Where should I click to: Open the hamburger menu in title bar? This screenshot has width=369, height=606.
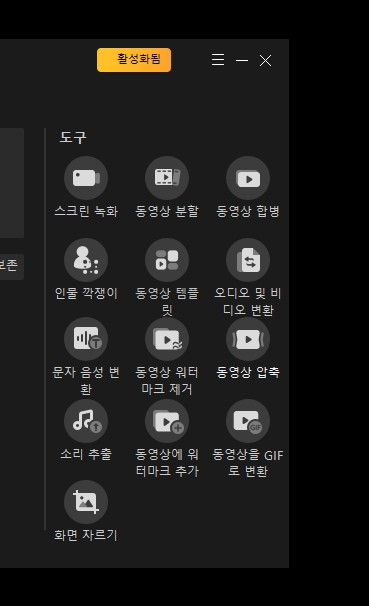click(218, 60)
